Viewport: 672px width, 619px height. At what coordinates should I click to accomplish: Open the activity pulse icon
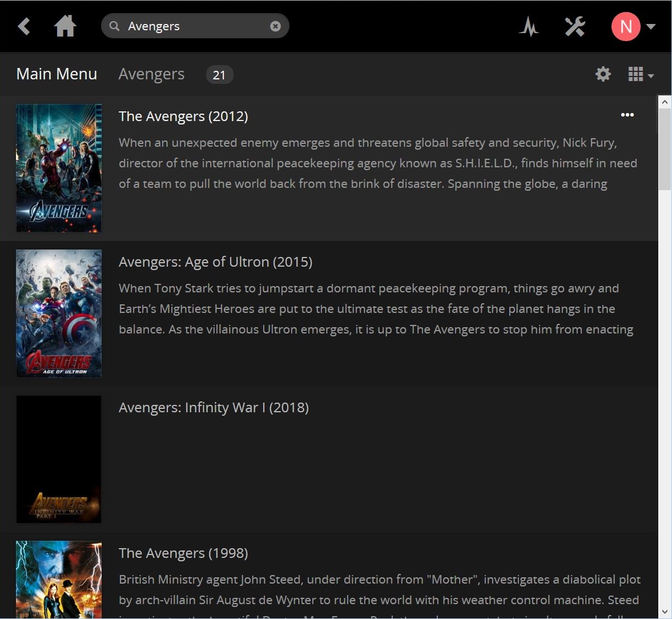(x=529, y=27)
